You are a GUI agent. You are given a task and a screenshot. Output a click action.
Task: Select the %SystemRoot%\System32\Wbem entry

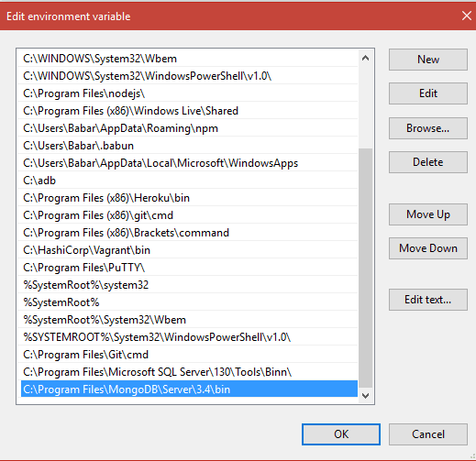(x=188, y=320)
